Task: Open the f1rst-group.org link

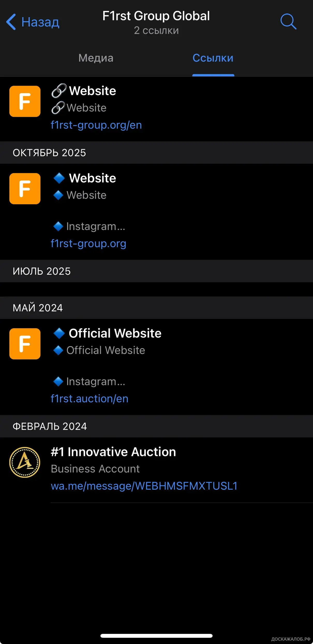Action: click(x=88, y=244)
